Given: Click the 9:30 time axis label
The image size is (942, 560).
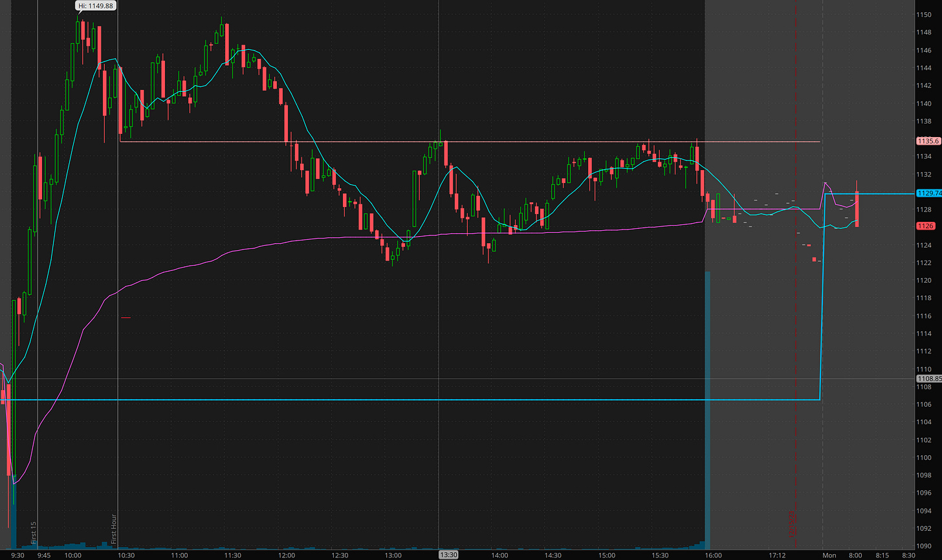Looking at the screenshot, I should [19, 555].
